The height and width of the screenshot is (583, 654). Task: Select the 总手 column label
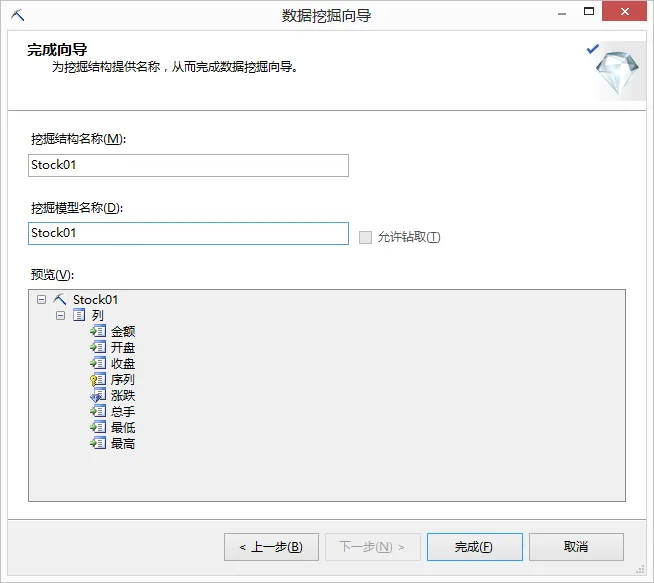[x=123, y=411]
